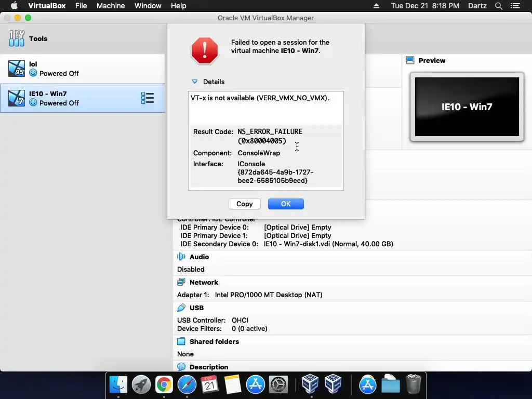532x399 pixels.
Task: Click the Description speech bubble icon
Action: [x=181, y=367]
